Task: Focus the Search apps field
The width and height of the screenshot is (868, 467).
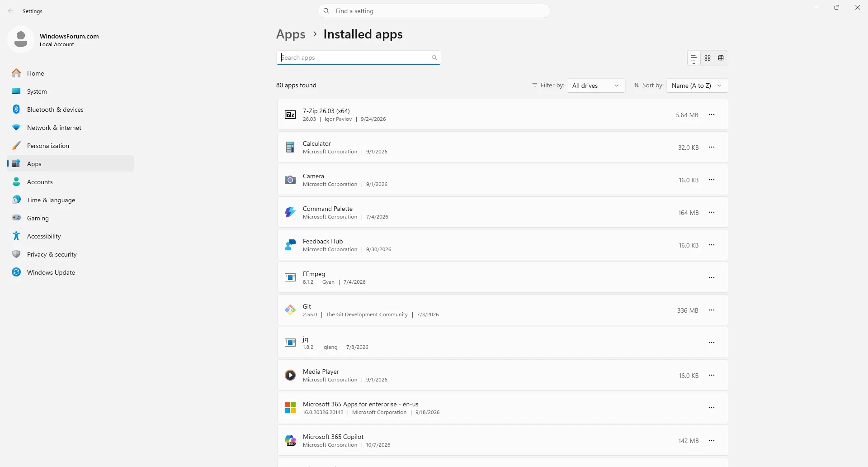Action: pyautogui.click(x=359, y=57)
